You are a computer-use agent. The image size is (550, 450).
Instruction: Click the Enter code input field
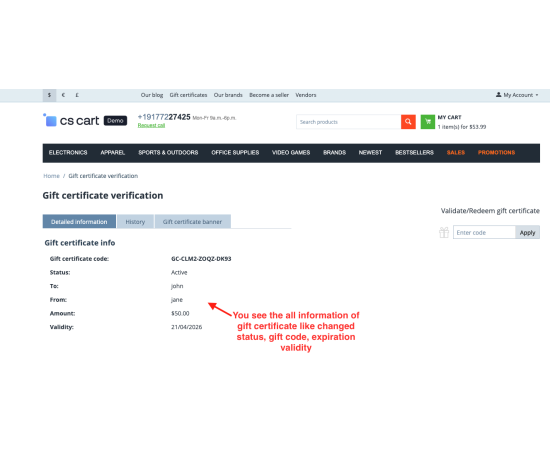[484, 233]
